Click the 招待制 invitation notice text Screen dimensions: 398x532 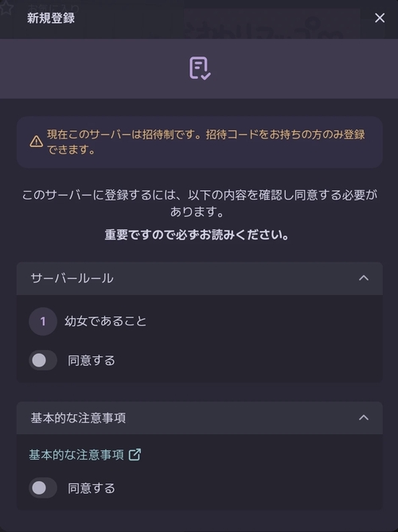click(x=206, y=142)
